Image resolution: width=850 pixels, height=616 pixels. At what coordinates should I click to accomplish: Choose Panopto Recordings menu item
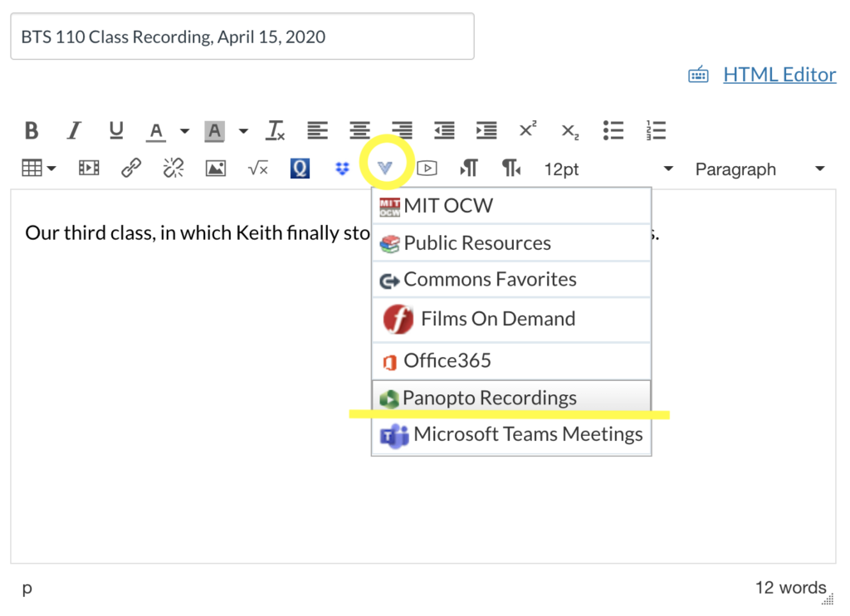511,398
